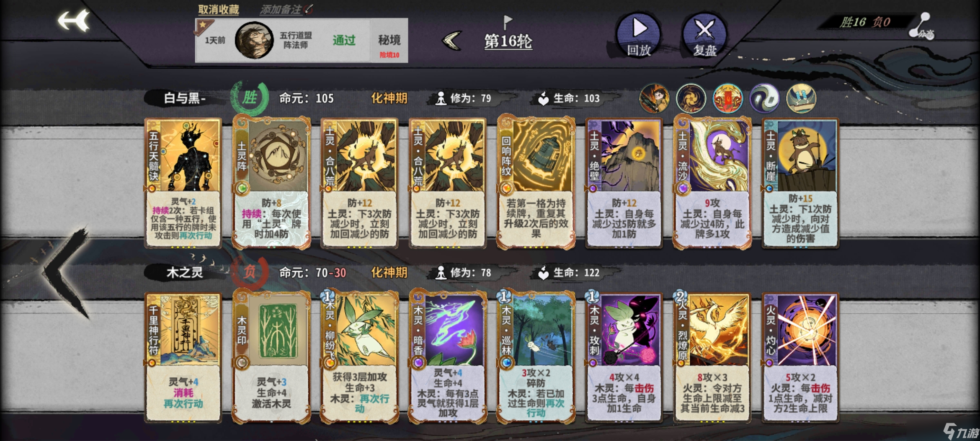Click 添加备注 to add a note

point(286,9)
